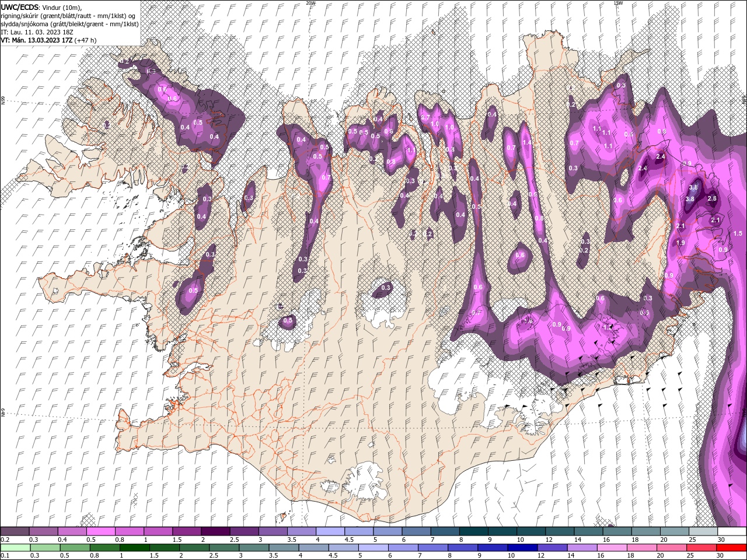Click the 18 label in the upper legend row
This screenshot has width=747, height=560.
click(x=636, y=540)
